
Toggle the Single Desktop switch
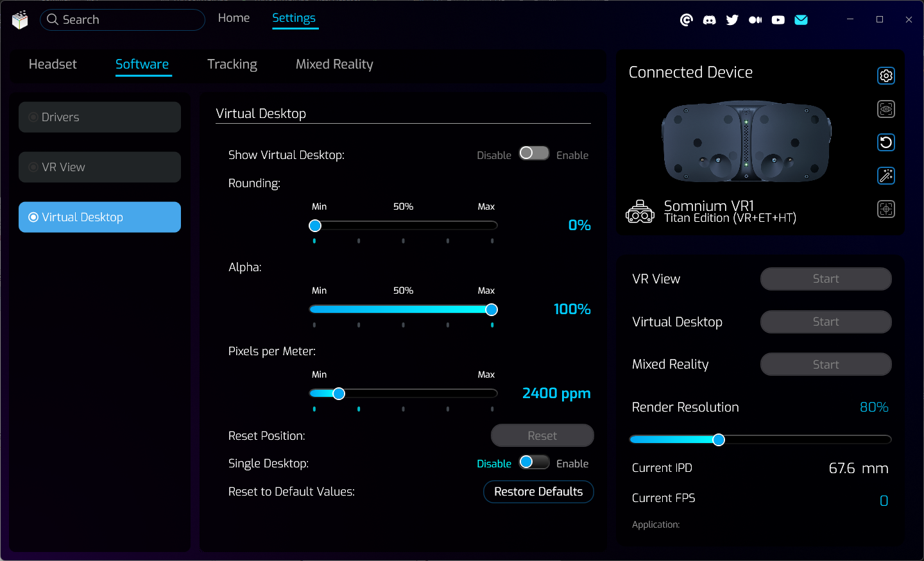[x=534, y=462]
